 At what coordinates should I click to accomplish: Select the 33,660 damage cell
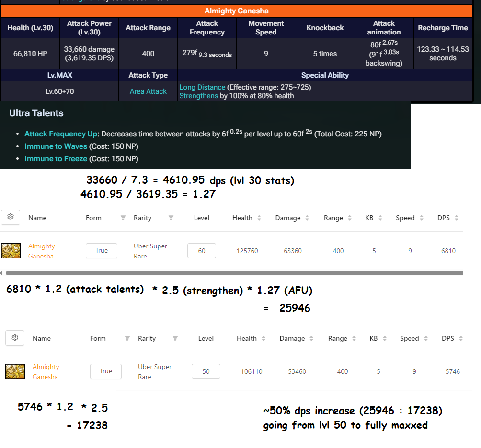(89, 54)
